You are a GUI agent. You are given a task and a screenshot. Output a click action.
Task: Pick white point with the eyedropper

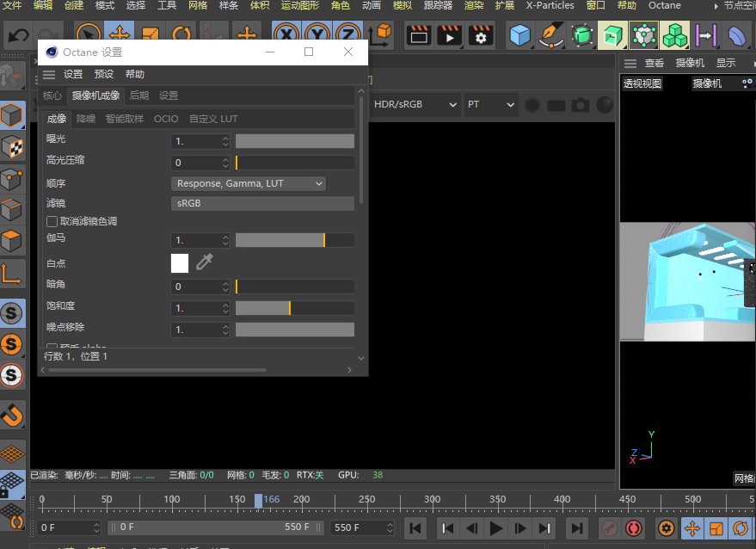(204, 262)
